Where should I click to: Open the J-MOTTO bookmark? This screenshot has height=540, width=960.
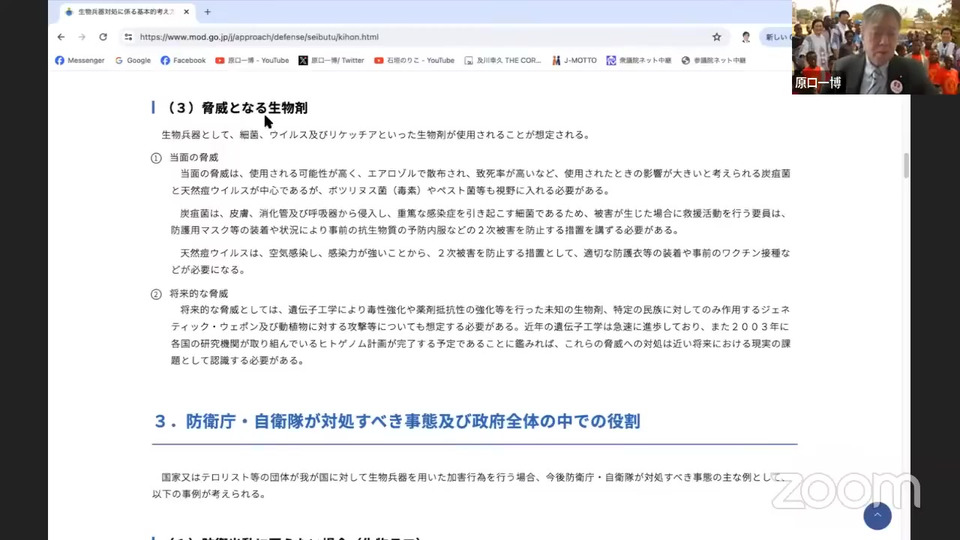pyautogui.click(x=574, y=60)
